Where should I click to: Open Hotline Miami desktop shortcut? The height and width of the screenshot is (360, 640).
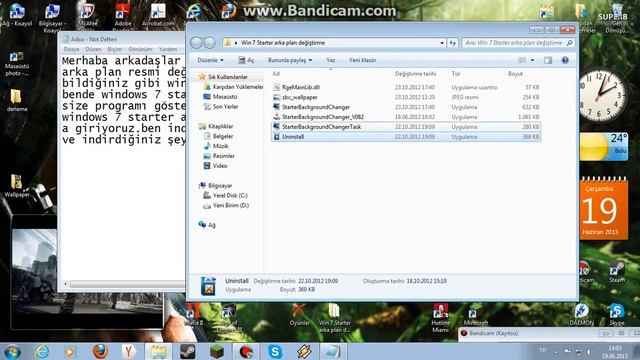click(x=440, y=318)
